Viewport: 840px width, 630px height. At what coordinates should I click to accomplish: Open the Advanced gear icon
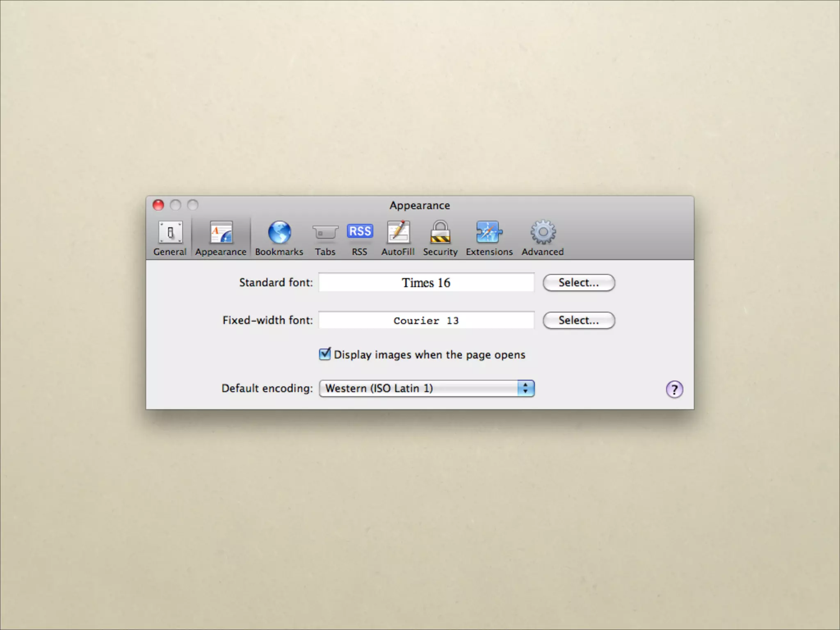[x=543, y=233]
